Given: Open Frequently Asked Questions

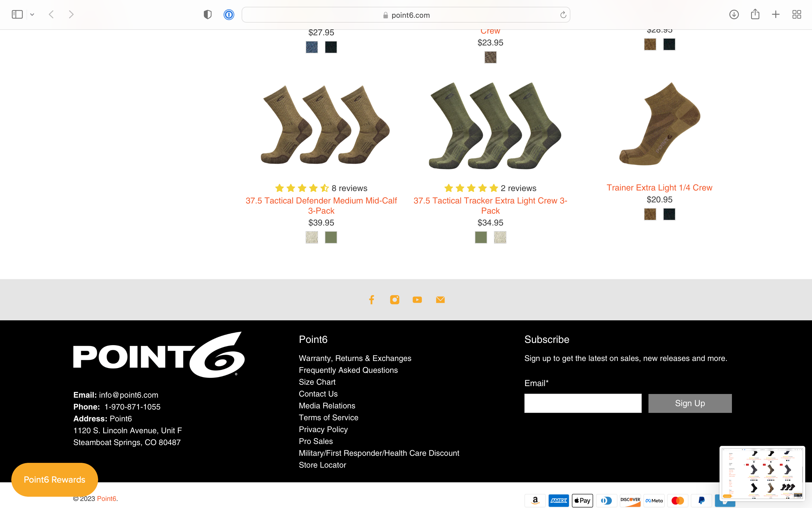Looking at the screenshot, I should [x=348, y=370].
